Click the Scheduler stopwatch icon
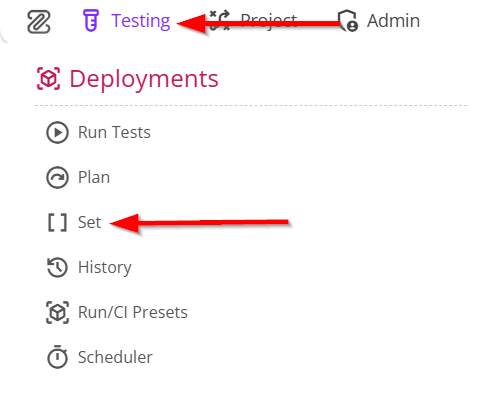The image size is (498, 404). [x=57, y=357]
